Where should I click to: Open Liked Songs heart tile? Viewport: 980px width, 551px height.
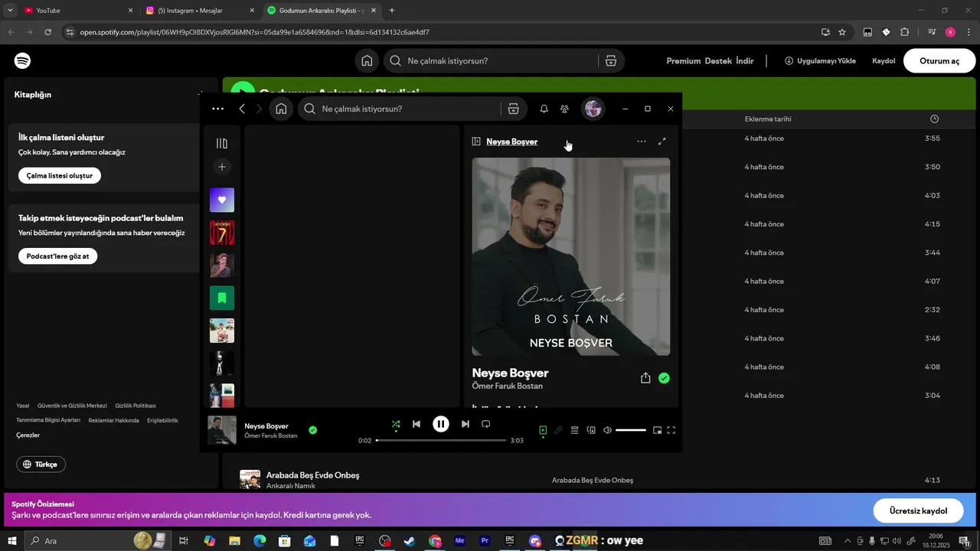point(222,200)
